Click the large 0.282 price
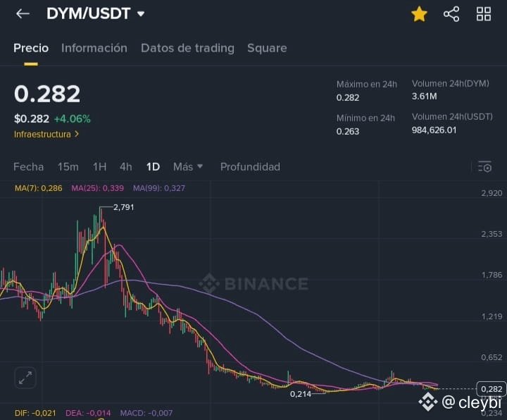507x420 pixels. (47, 94)
